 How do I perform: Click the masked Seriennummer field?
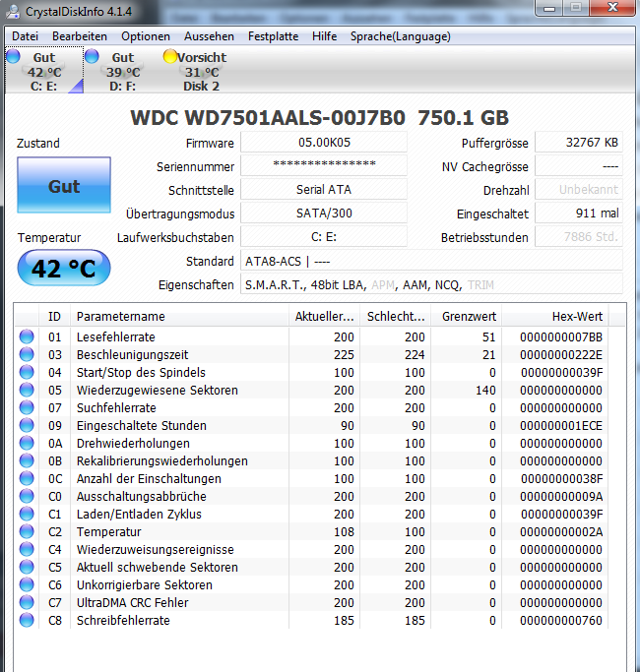click(x=324, y=165)
